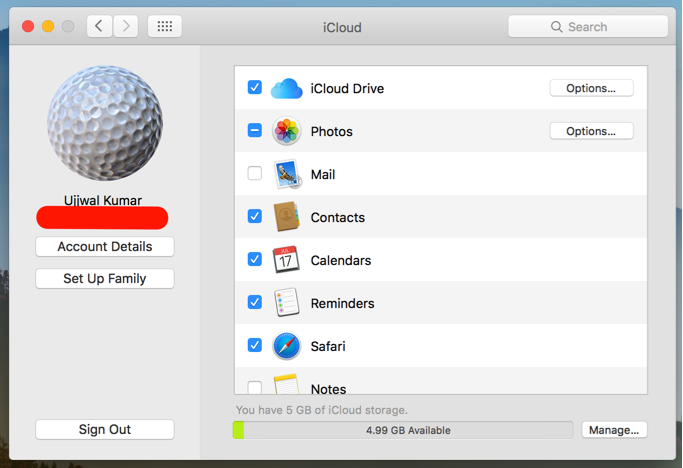Click the Mail label
683x468 pixels.
click(323, 174)
